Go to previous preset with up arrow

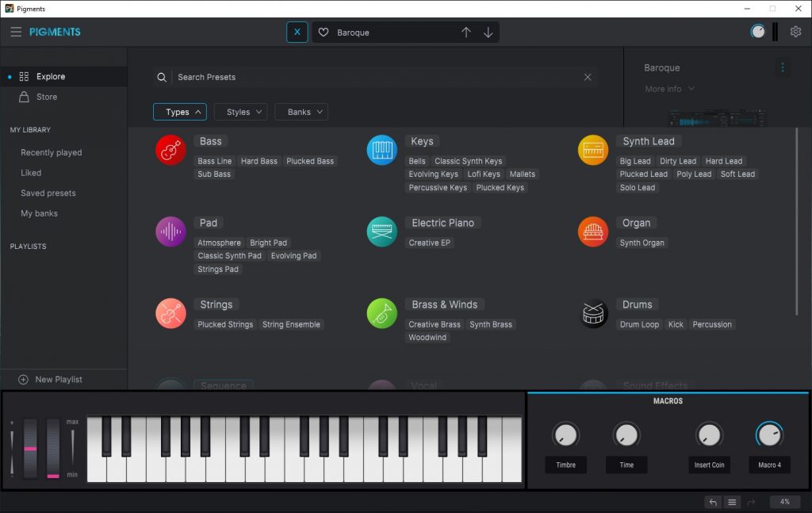466,32
